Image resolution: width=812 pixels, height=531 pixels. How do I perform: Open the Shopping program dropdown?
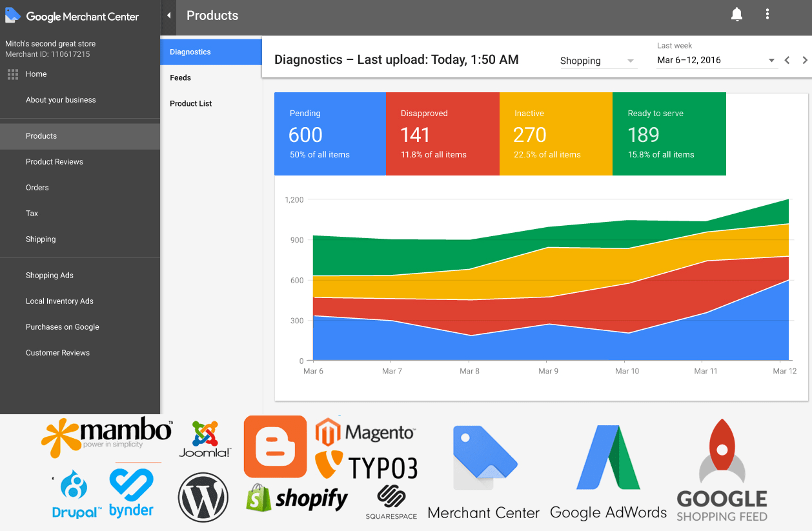[598, 61]
